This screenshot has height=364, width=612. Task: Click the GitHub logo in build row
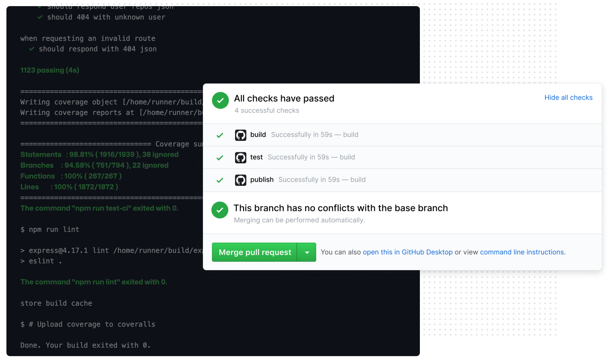241,135
